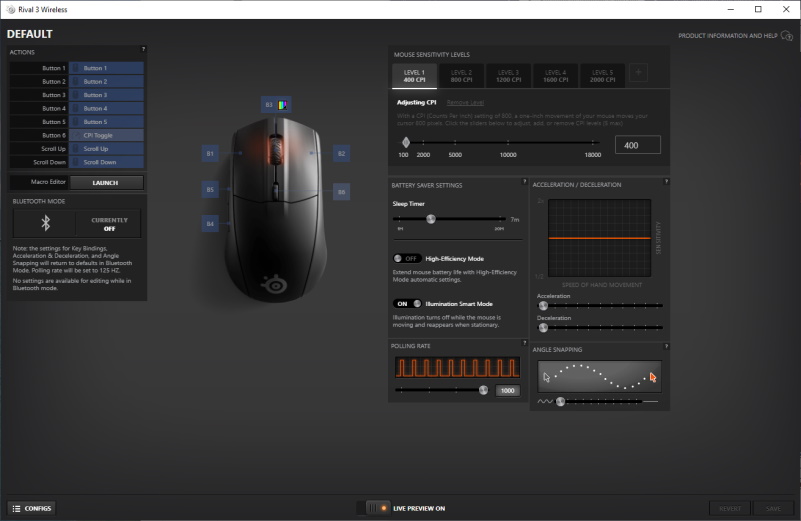Screen dimensions: 801x521
Task: Toggle High-Efficiency Mode switch
Action: [407, 258]
